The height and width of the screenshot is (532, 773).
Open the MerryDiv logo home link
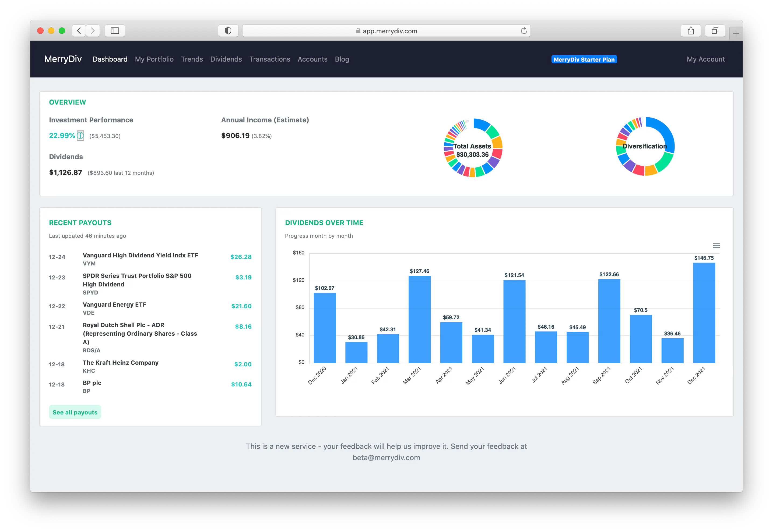[63, 59]
